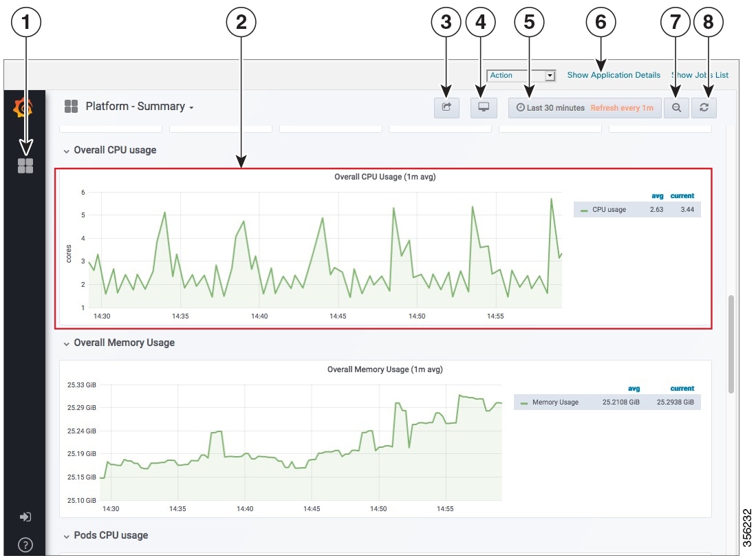Sort CPU legend by avg column

[657, 196]
